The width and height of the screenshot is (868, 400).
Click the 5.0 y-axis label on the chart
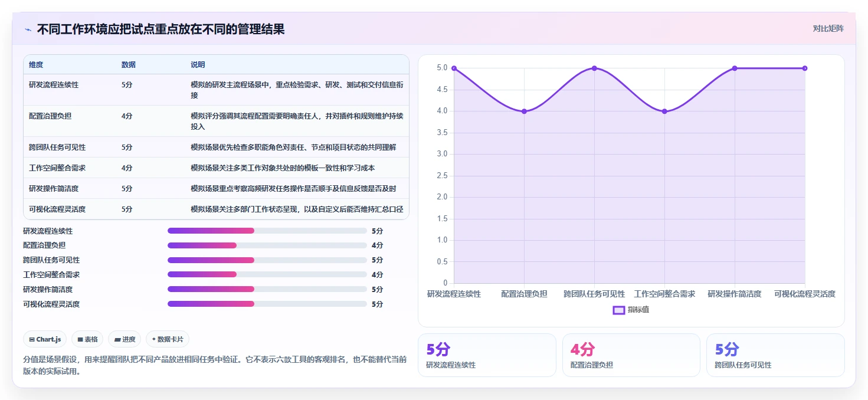[442, 68]
